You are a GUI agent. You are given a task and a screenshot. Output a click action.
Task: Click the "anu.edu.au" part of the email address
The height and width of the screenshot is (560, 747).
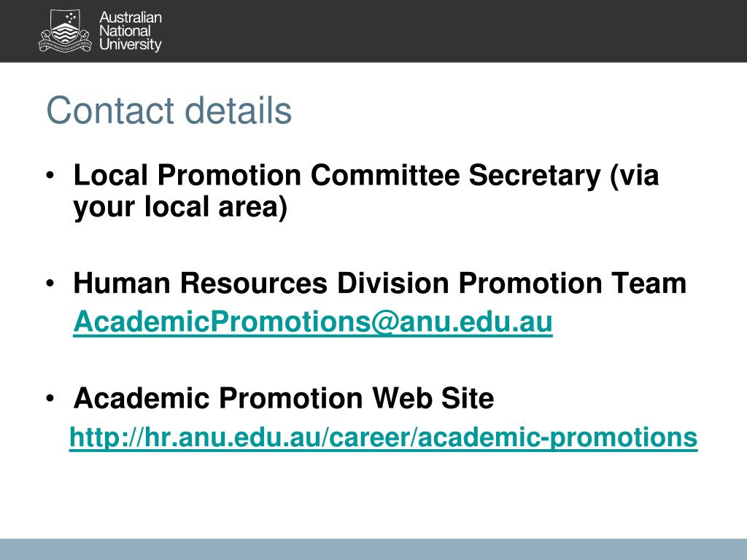point(476,322)
